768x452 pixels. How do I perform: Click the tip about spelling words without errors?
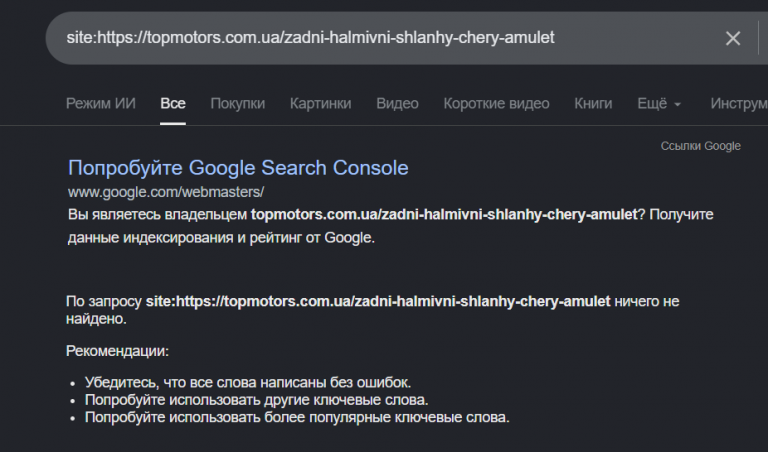click(x=248, y=382)
